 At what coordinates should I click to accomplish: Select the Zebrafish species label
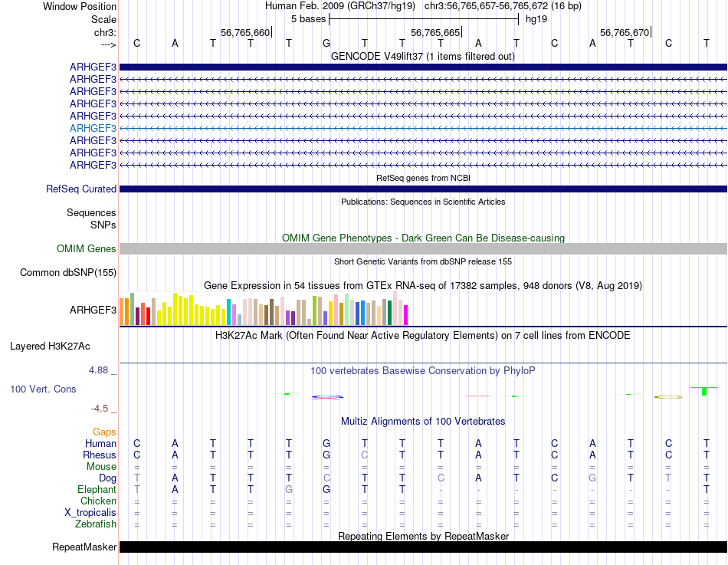click(96, 524)
